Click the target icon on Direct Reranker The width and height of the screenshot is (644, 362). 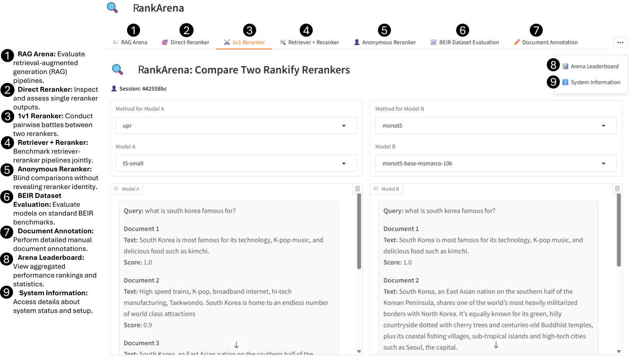click(165, 42)
